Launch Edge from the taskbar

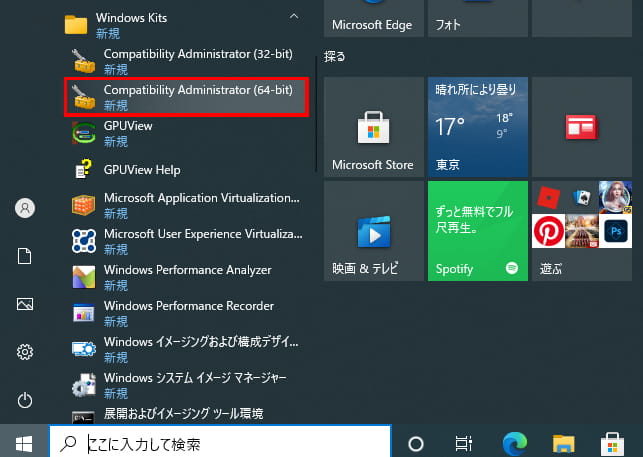tap(515, 443)
